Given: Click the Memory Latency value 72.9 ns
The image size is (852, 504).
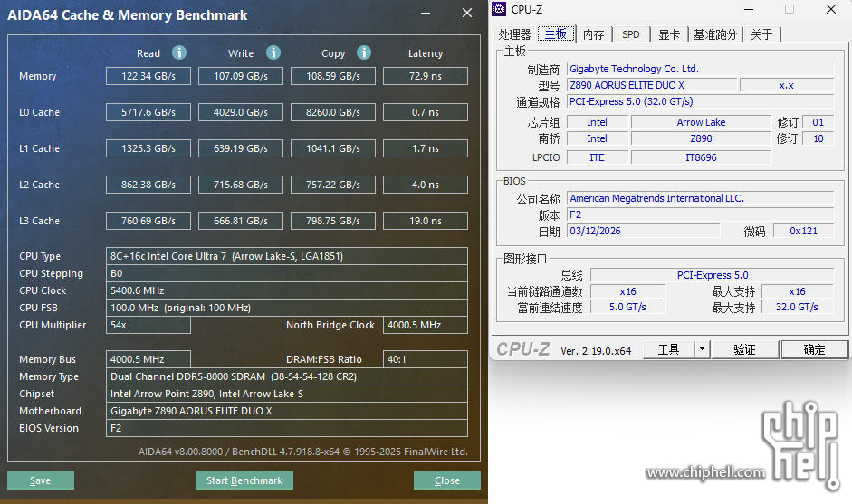Looking at the screenshot, I should click(426, 76).
